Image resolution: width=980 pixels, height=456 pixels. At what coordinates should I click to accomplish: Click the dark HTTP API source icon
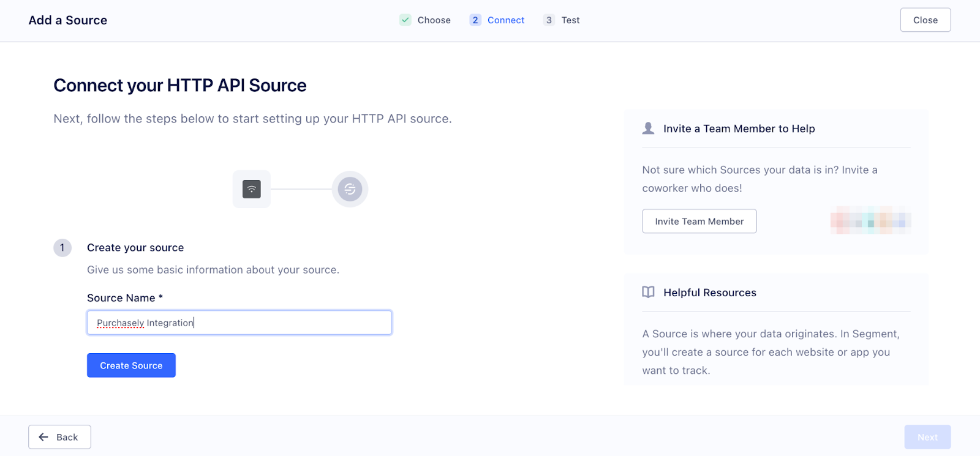click(252, 189)
